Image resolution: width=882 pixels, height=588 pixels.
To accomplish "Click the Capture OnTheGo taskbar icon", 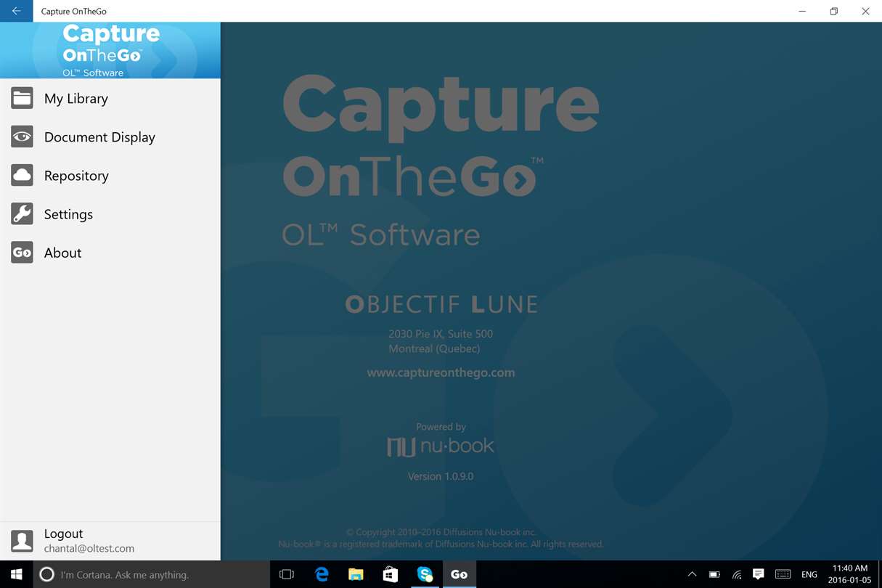I will point(459,574).
